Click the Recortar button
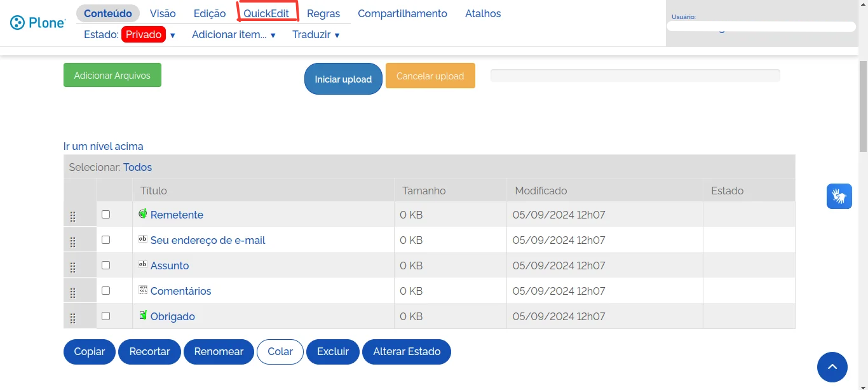This screenshot has height=390, width=868. (149, 351)
